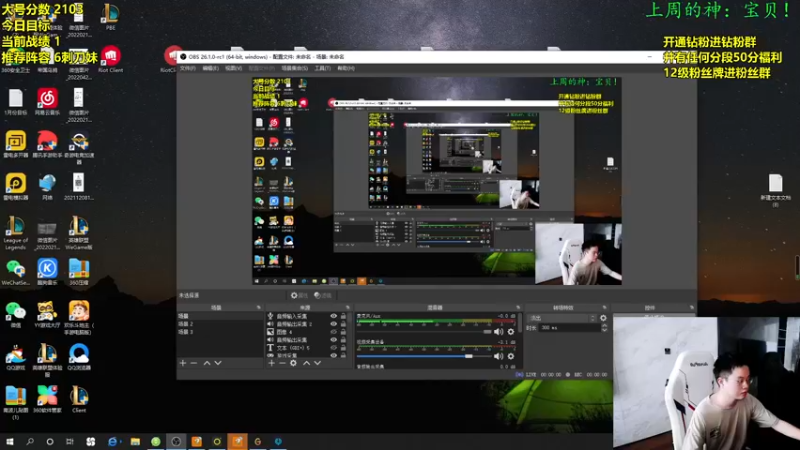Open 帮助(H) menu in OBS menu bar
The width and height of the screenshot is (800, 450).
click(x=345, y=68)
